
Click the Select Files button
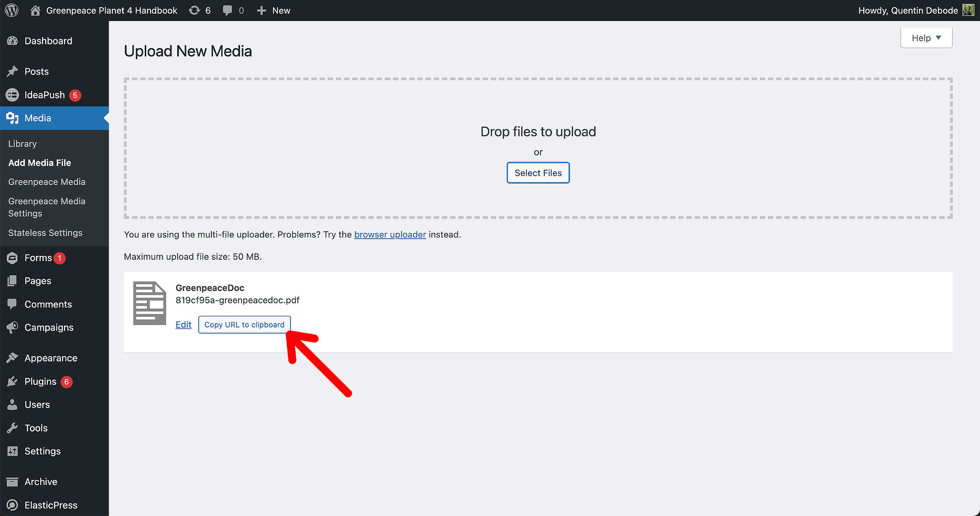pos(538,173)
